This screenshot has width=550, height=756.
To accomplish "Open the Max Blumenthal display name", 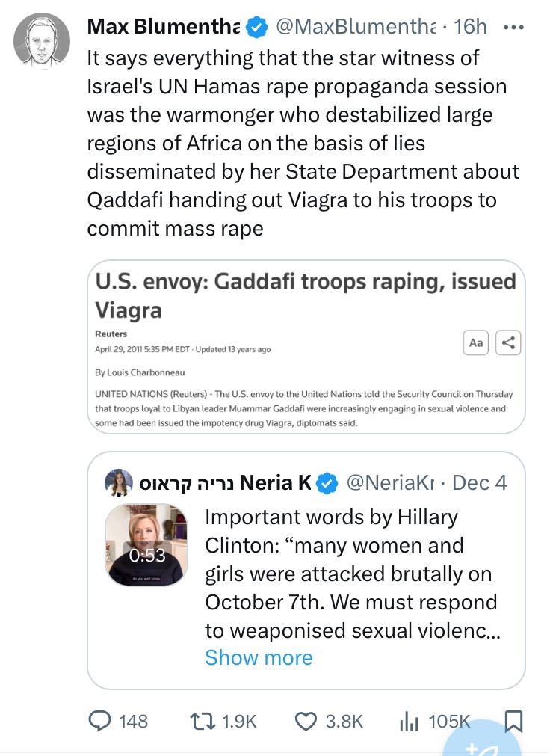I will pos(163,27).
